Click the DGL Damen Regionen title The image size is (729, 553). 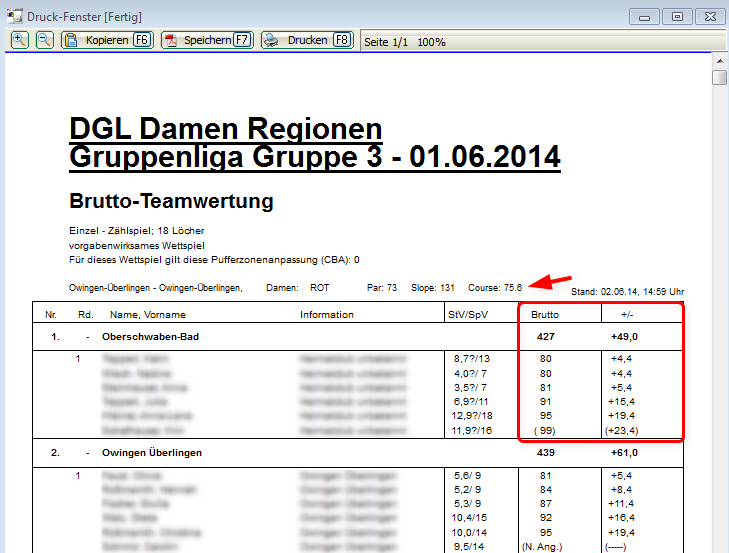point(226,129)
